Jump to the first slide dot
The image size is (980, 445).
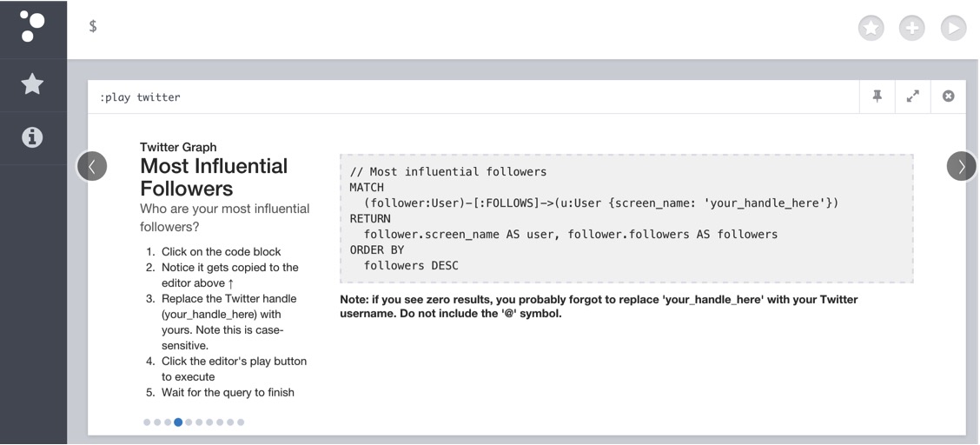click(x=147, y=422)
